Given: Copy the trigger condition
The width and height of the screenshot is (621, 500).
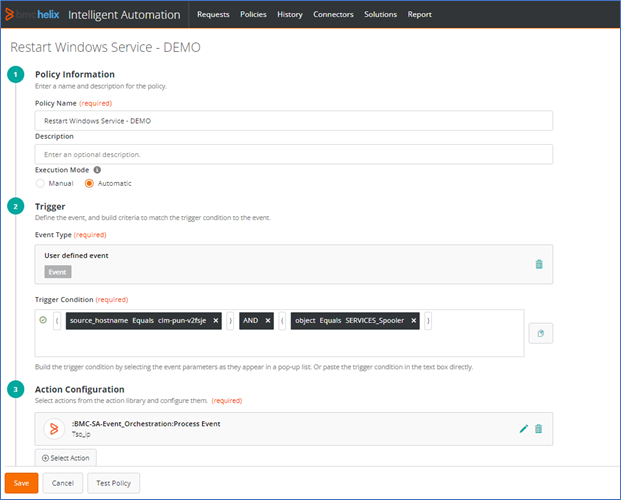Looking at the screenshot, I should (x=541, y=333).
